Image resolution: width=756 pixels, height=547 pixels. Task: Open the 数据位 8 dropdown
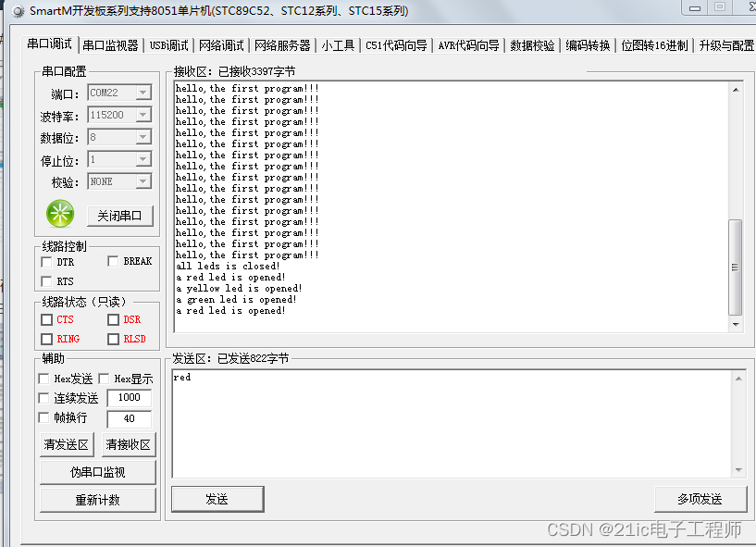[x=143, y=137]
